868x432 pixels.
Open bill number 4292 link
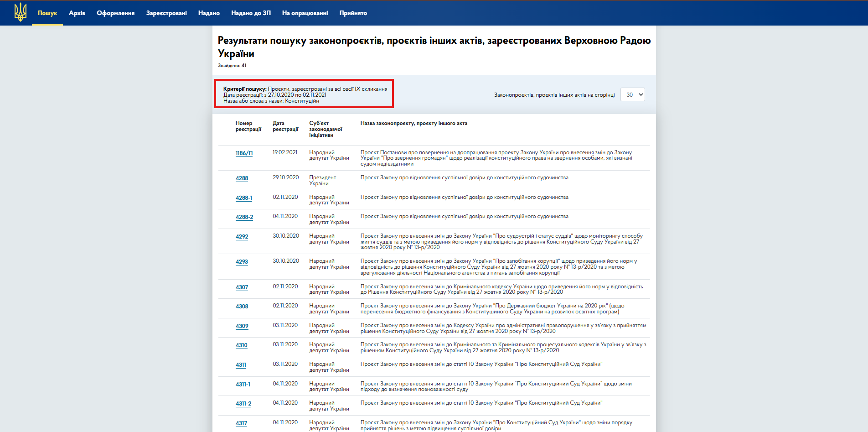pyautogui.click(x=242, y=237)
